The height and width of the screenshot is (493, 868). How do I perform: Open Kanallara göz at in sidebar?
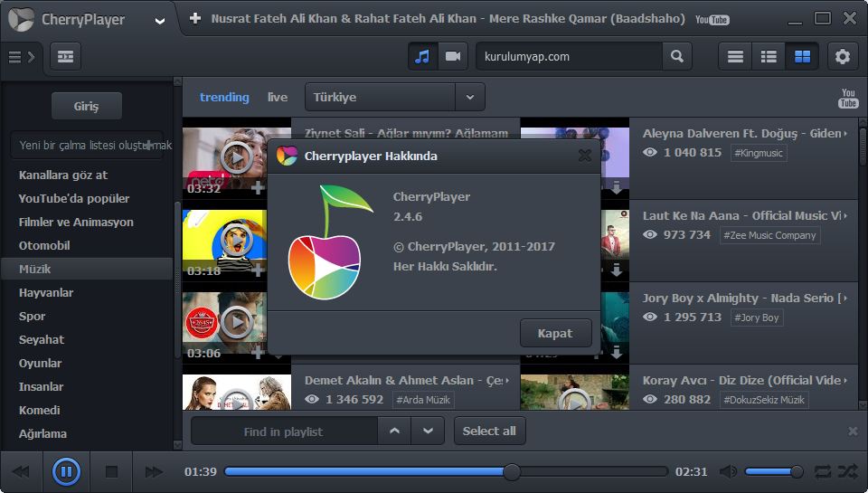[x=63, y=175]
